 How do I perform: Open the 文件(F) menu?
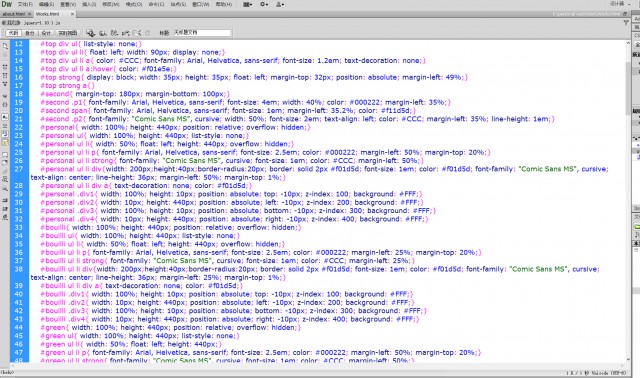coord(25,4)
